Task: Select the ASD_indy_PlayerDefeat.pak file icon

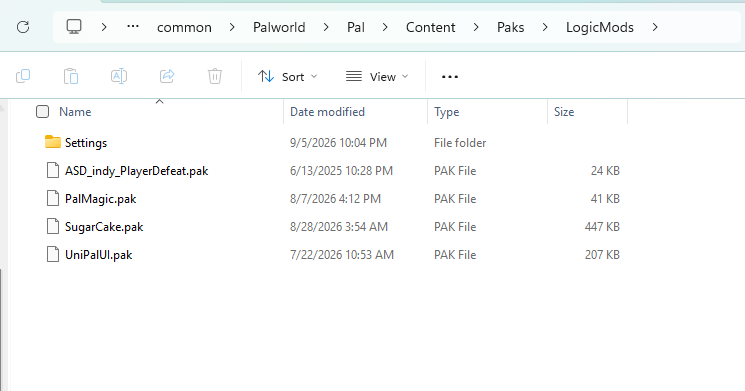Action: tap(53, 170)
